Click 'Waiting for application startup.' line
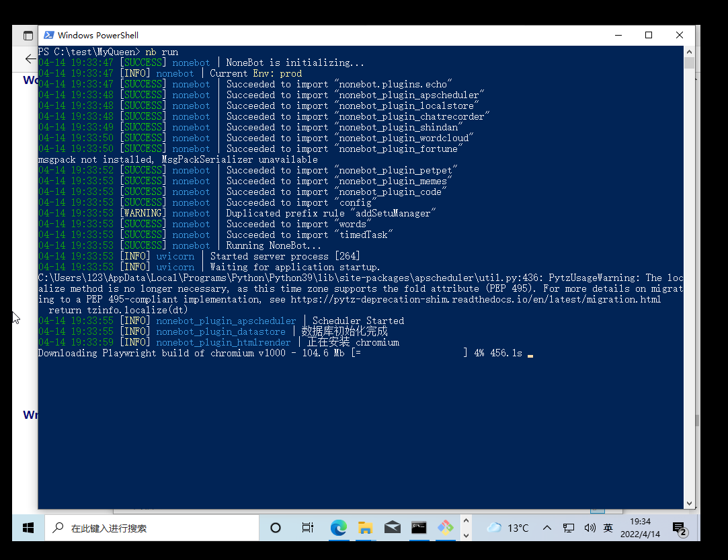Viewport: 728px width, 560px height. pos(209,267)
